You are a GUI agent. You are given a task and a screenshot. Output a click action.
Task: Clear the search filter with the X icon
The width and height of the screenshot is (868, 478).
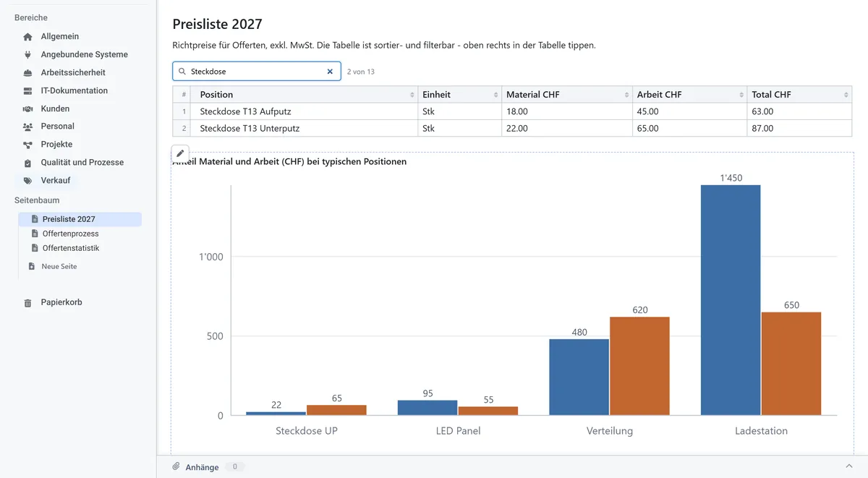point(330,72)
